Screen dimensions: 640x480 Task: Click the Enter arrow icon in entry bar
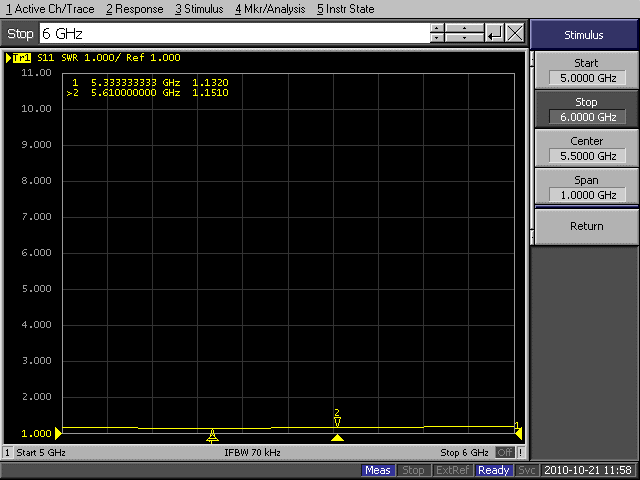494,33
